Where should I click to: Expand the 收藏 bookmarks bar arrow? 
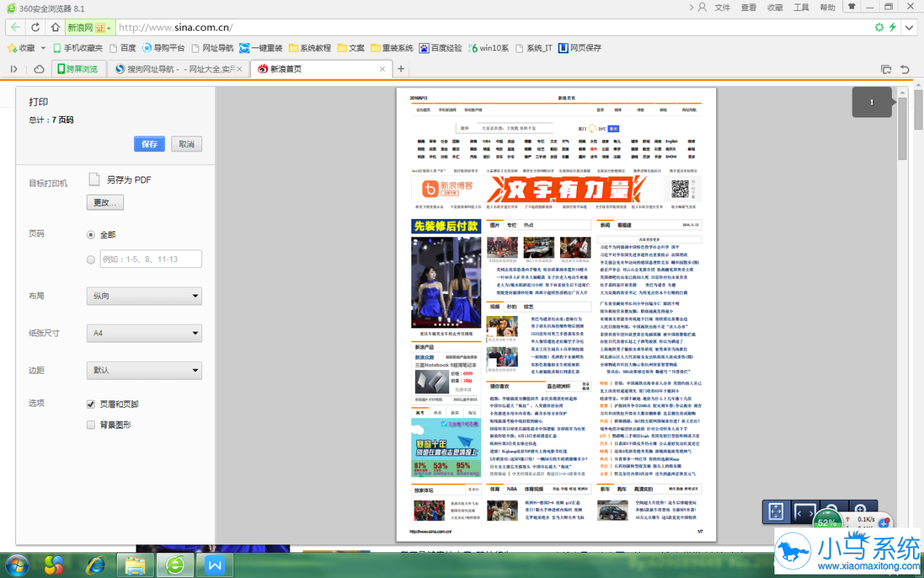[43, 48]
